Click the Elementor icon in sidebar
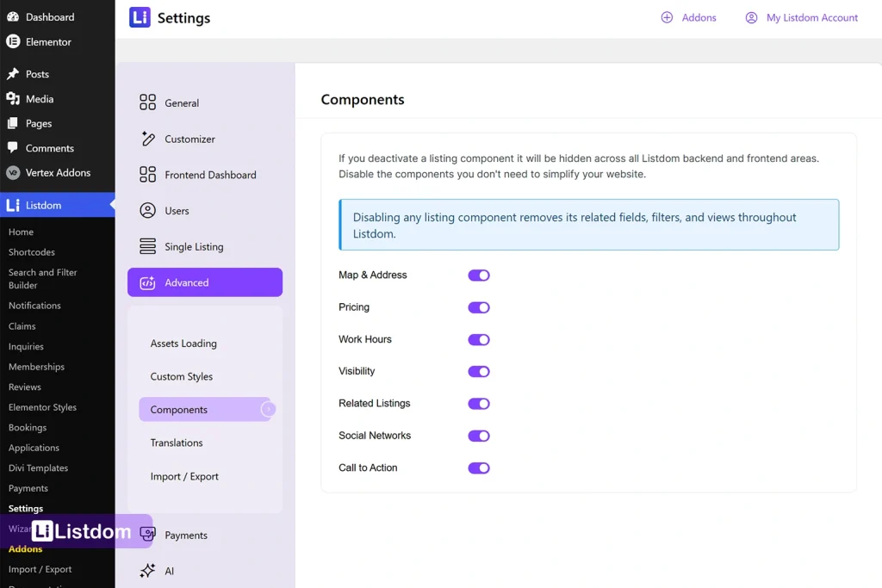 coord(13,41)
